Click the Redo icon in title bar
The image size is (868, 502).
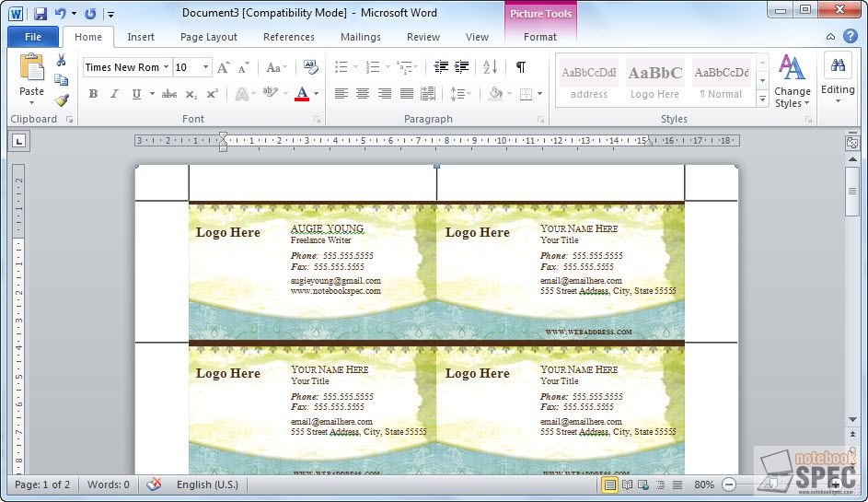(90, 13)
